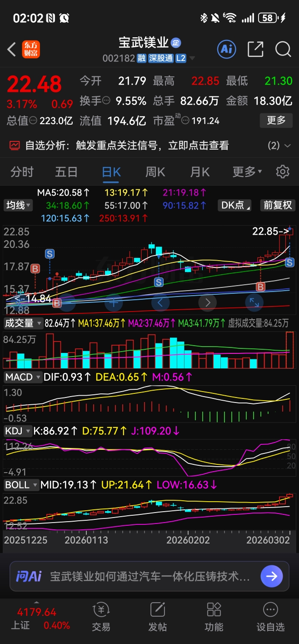Tap the share export icon
The height and width of the screenshot is (644, 299).
point(255,49)
